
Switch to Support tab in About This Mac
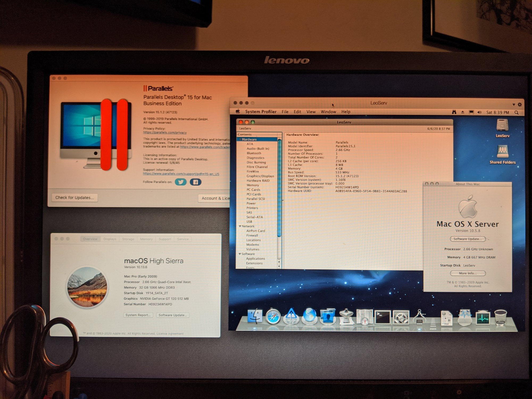click(x=165, y=239)
